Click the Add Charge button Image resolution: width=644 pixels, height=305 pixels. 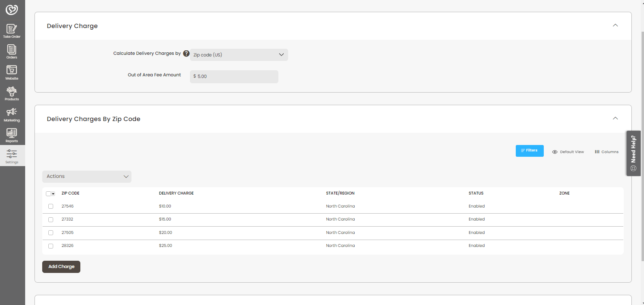(x=61, y=267)
